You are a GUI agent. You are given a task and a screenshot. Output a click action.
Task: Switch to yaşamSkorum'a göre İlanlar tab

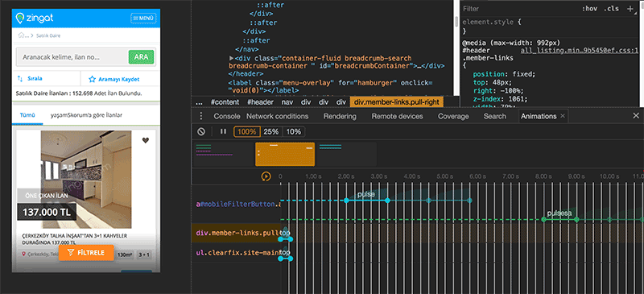86,115
